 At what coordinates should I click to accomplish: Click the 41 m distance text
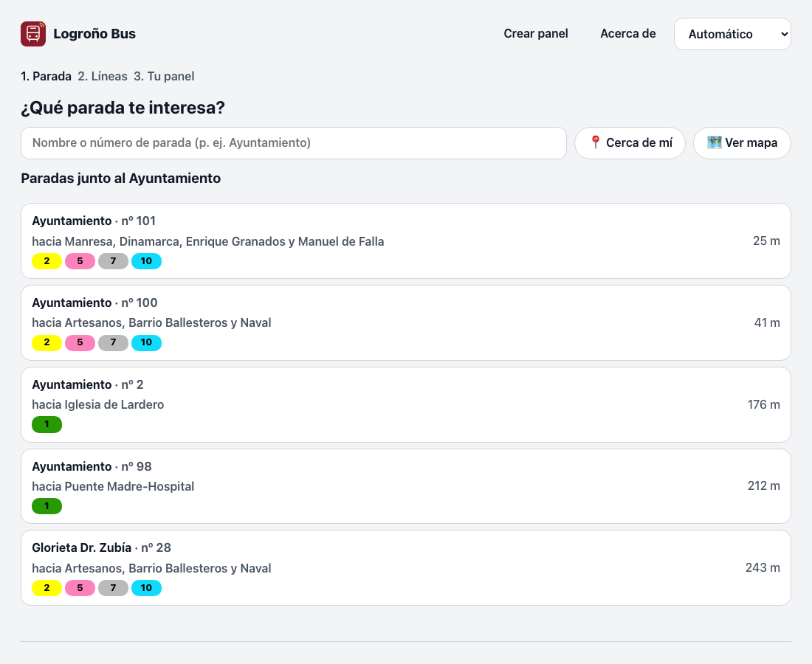(767, 322)
